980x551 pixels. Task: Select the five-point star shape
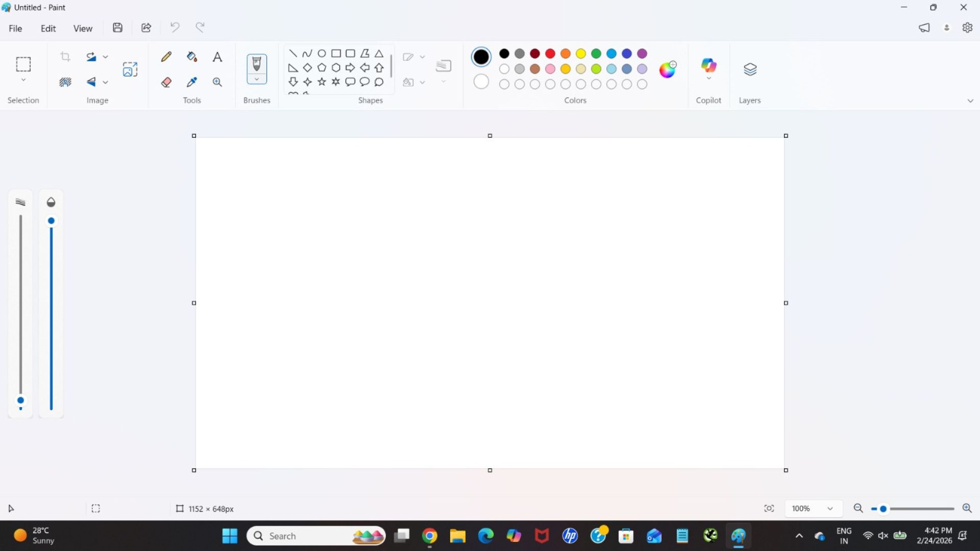tap(322, 82)
